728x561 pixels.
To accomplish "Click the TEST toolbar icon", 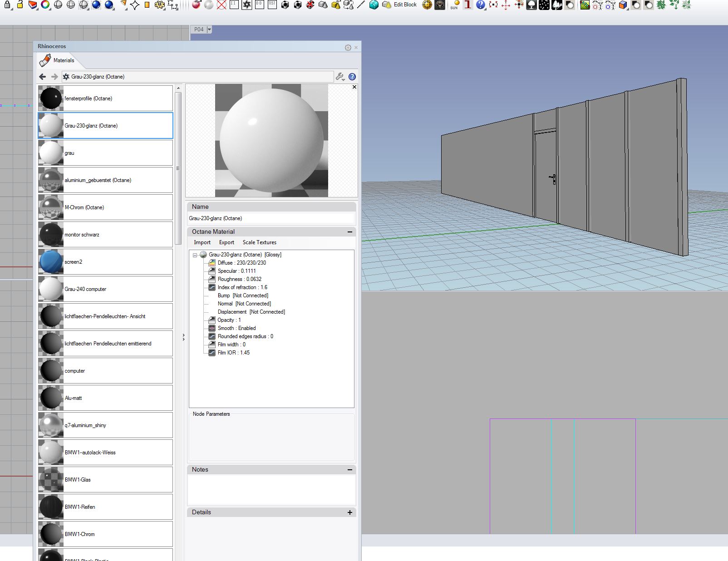I will 272,5.
